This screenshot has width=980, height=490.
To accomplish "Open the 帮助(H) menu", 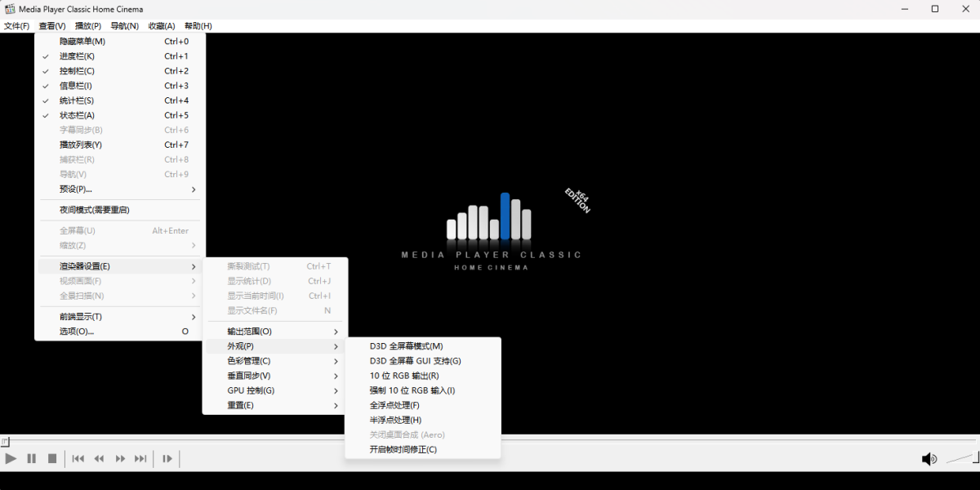I will 198,26.
